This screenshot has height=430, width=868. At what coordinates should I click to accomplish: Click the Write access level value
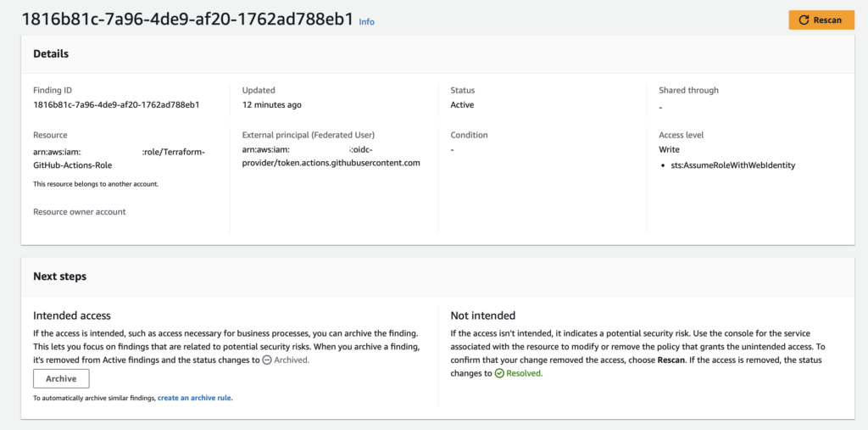pos(669,150)
